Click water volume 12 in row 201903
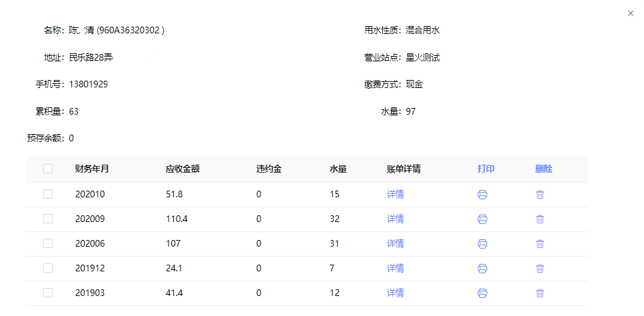The width and height of the screenshot is (644, 316). 334,293
